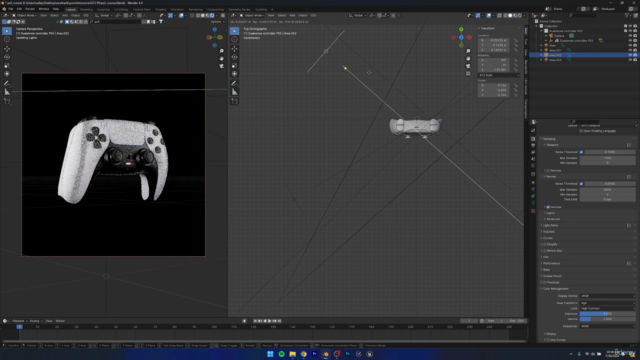Select the Rotate tool in camera viewport
This screenshot has height=360, width=640.
(7, 57)
